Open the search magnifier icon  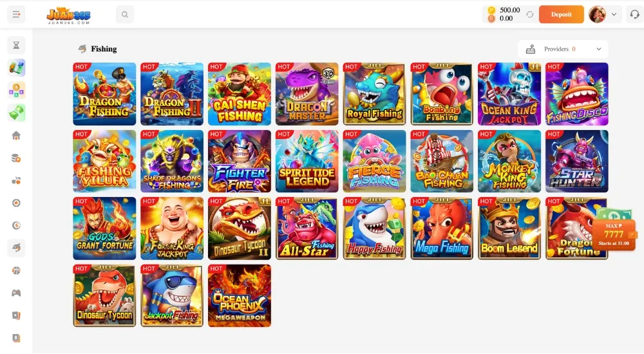click(x=125, y=14)
